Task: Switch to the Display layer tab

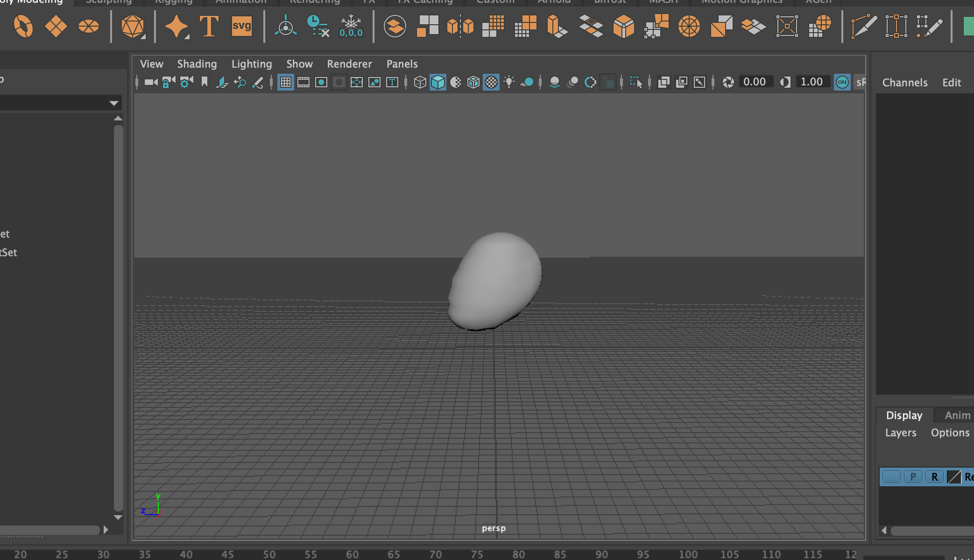Action: tap(904, 415)
